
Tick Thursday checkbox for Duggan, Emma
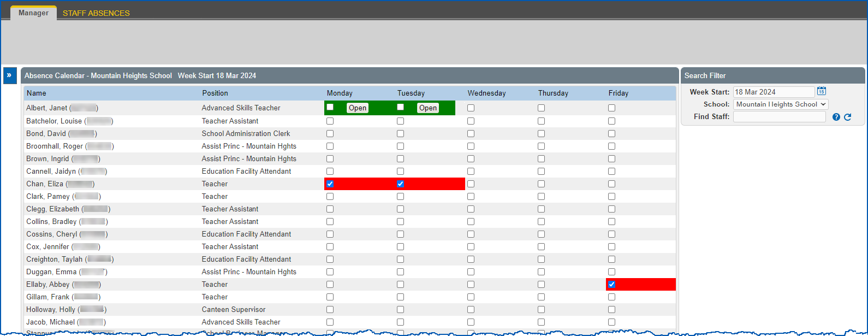(541, 272)
